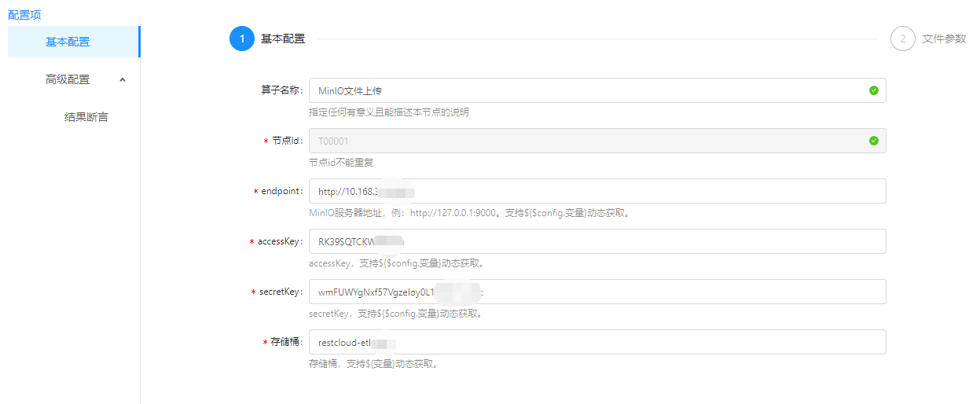Open 结果断言 under 高级配置
The height and width of the screenshot is (404, 980).
86,117
